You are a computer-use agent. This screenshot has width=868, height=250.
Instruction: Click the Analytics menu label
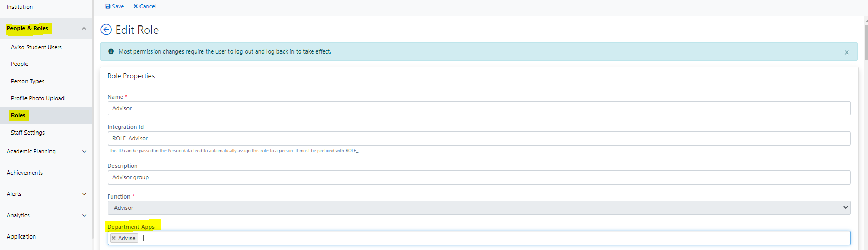pos(18,215)
